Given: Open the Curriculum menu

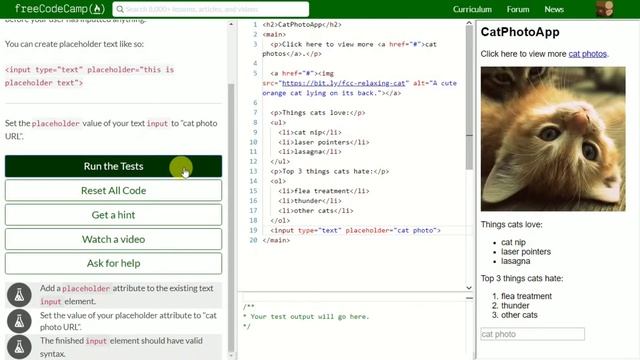Looking at the screenshot, I should [x=472, y=9].
